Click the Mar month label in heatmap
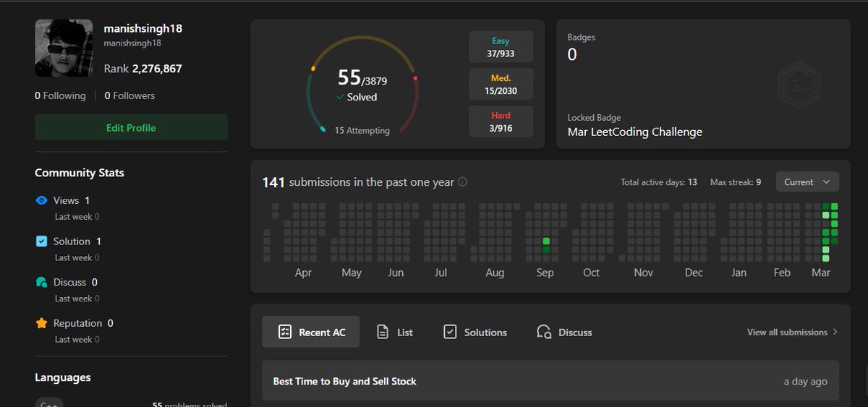Screen dimensions: 868x407 click(x=821, y=273)
